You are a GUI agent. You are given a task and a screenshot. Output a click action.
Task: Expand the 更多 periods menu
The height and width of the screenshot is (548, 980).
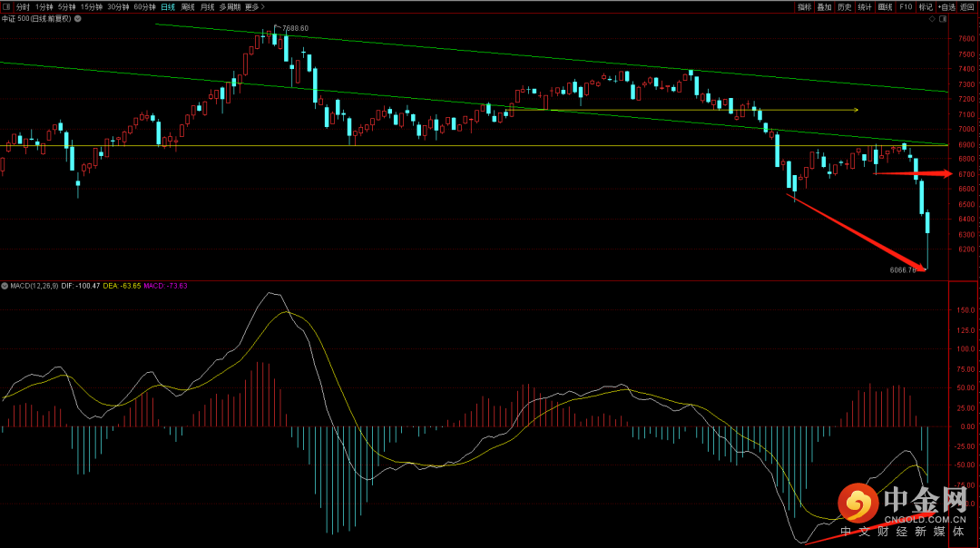[x=254, y=6]
